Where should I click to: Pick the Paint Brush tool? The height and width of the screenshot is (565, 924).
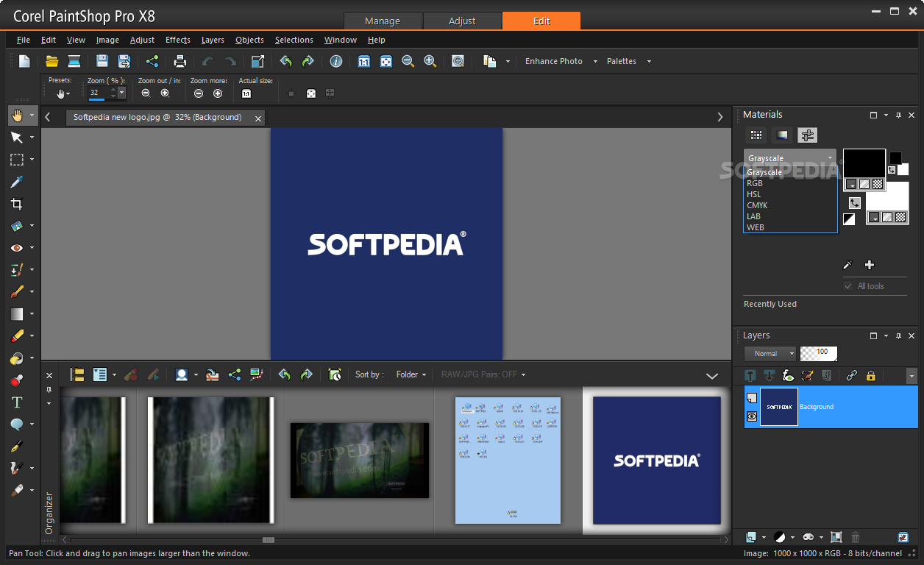coord(17,292)
